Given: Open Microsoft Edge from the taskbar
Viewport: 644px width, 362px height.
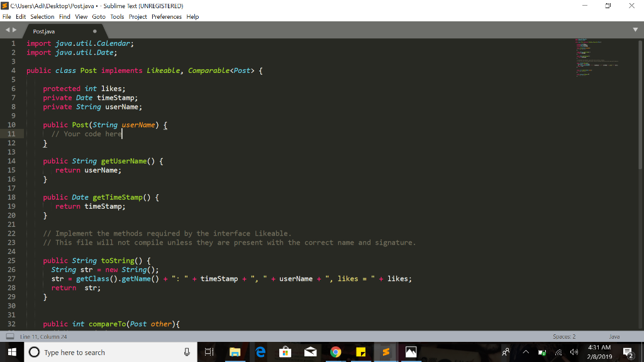Looking at the screenshot, I should (x=260, y=352).
